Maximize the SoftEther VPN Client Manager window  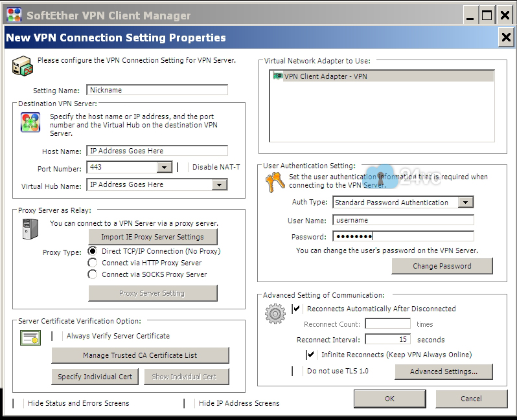tap(487, 16)
